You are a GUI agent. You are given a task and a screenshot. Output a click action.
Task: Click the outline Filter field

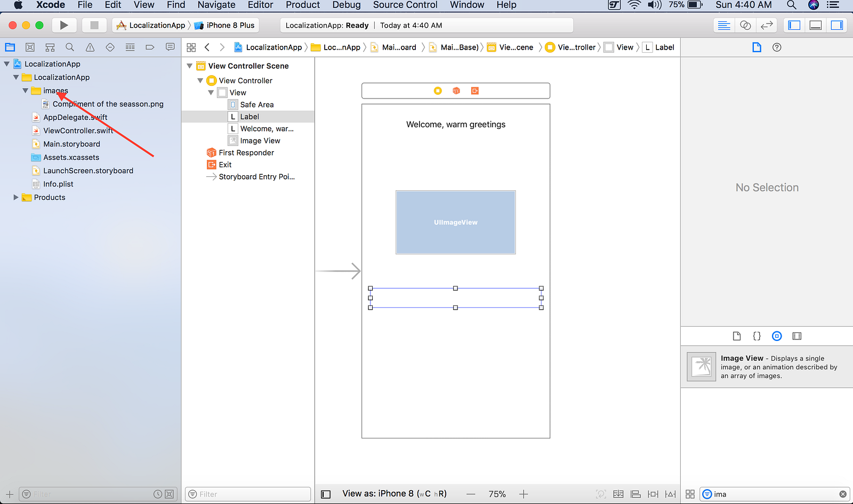point(248,494)
